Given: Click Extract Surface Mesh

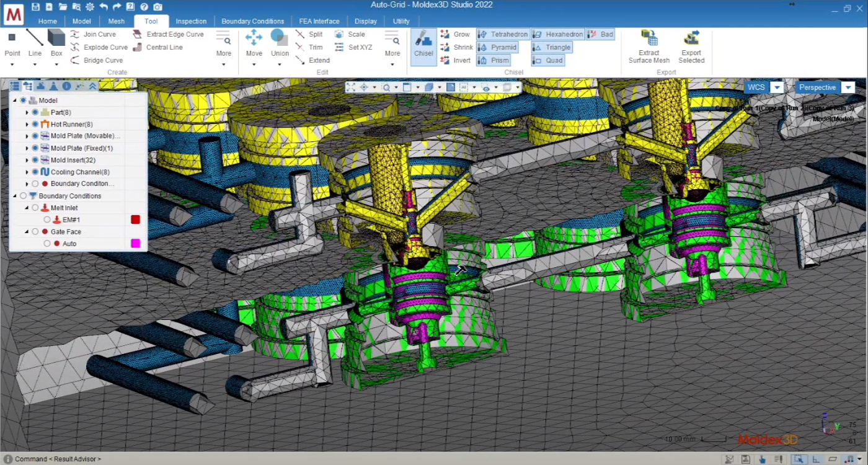Looking at the screenshot, I should [x=649, y=46].
